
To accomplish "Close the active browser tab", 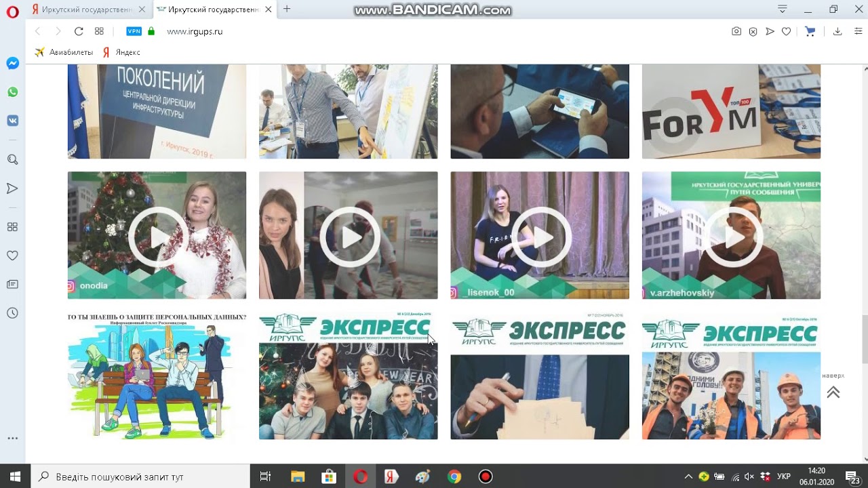I will coord(269,9).
